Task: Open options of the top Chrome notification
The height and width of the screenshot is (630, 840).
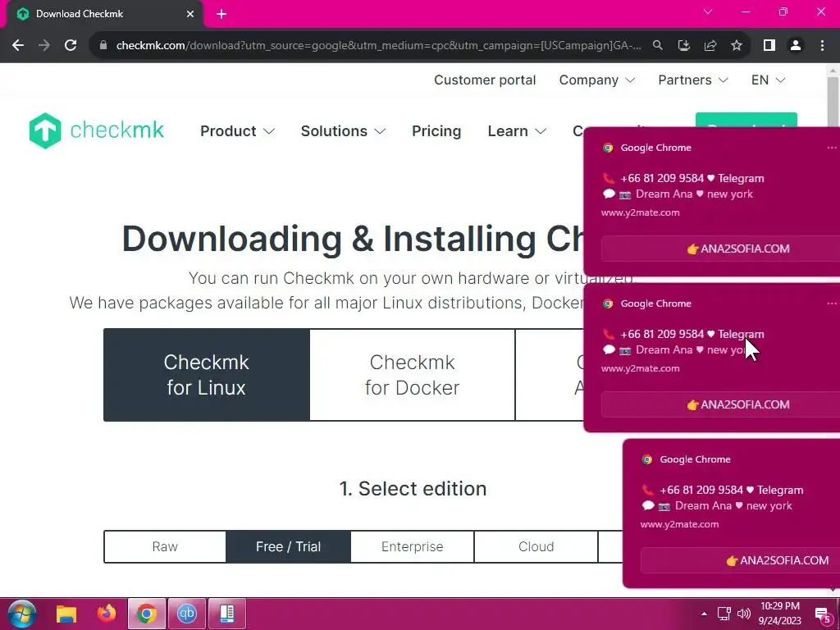Action: (832, 148)
